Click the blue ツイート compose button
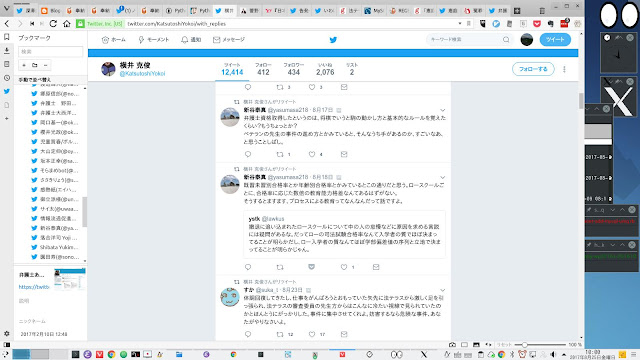The image size is (640, 360). click(555, 40)
